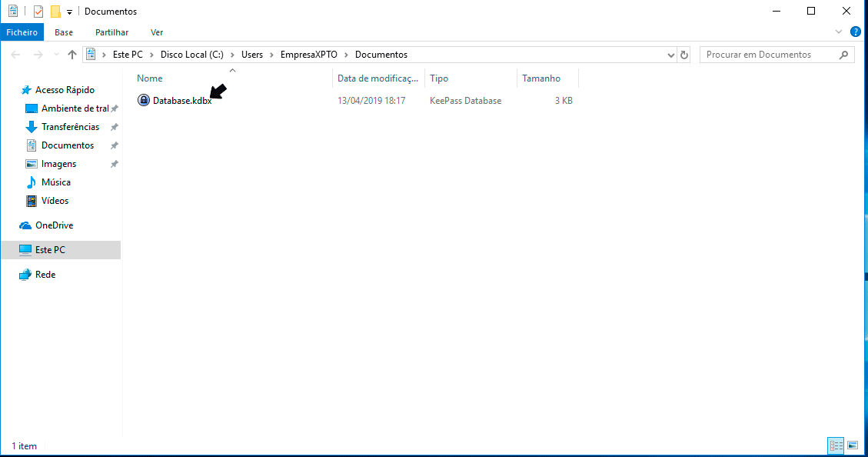Open Documentos in navigation pane

[68, 145]
